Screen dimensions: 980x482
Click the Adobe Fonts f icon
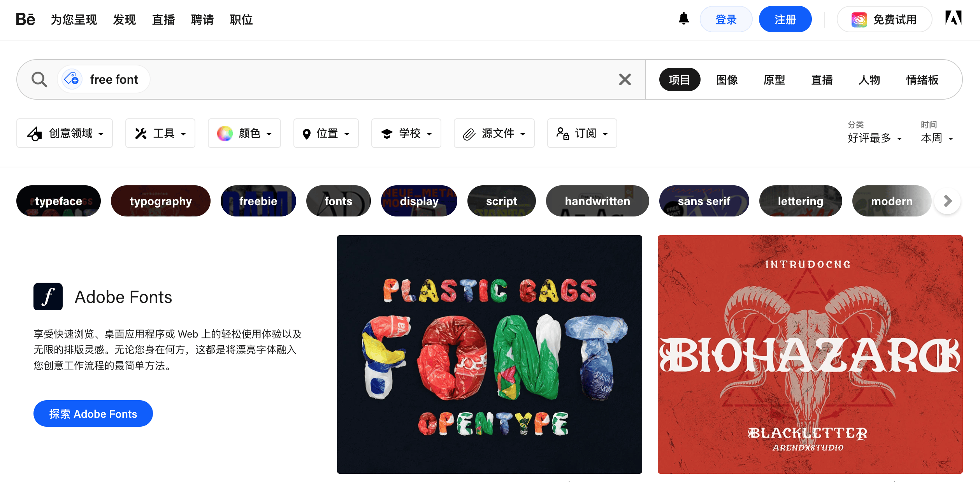point(48,297)
